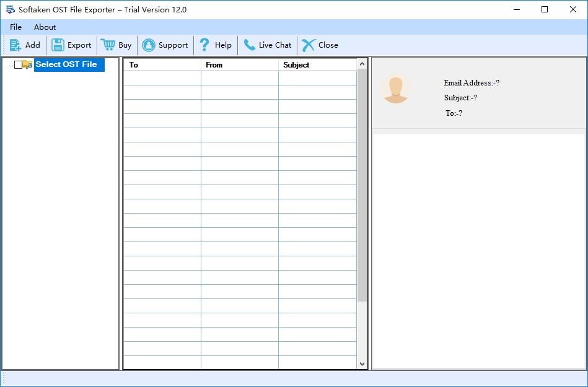Click the Subject column header
Screen dimensions: 588x387
318,65
